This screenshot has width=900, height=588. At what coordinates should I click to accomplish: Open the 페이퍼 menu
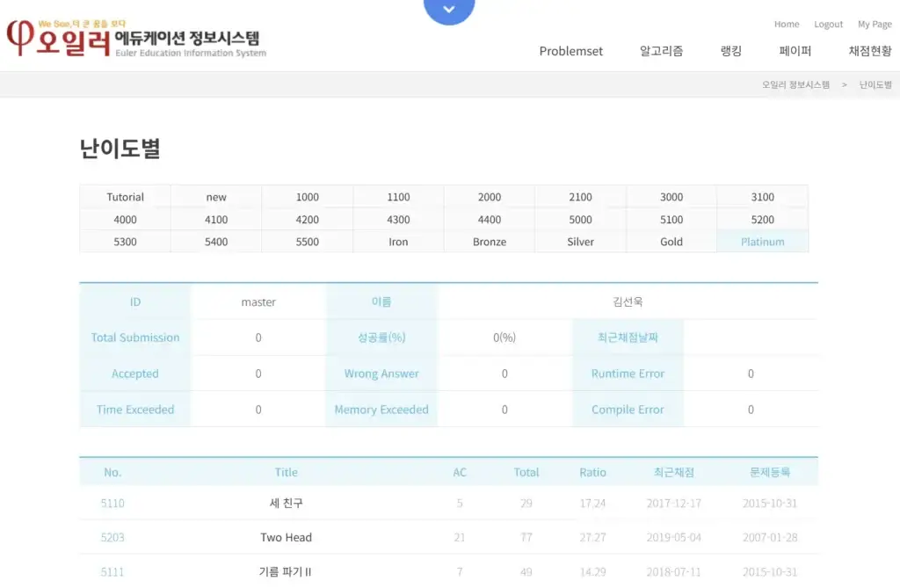point(794,51)
